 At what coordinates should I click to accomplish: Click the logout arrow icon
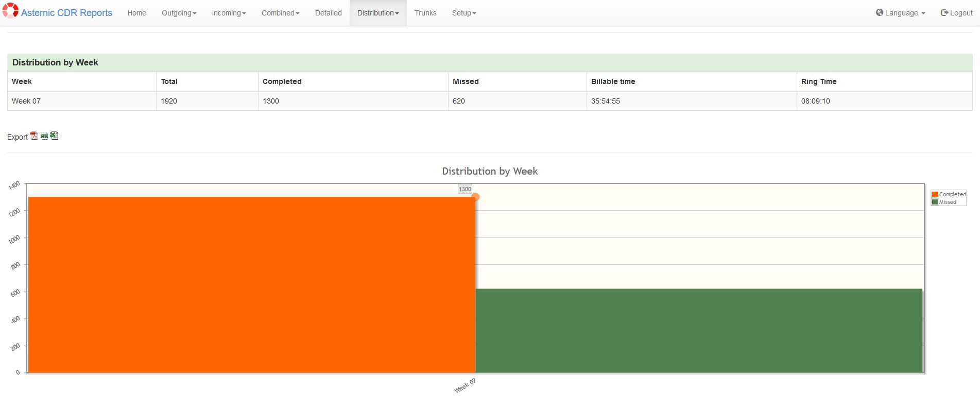click(x=944, y=13)
